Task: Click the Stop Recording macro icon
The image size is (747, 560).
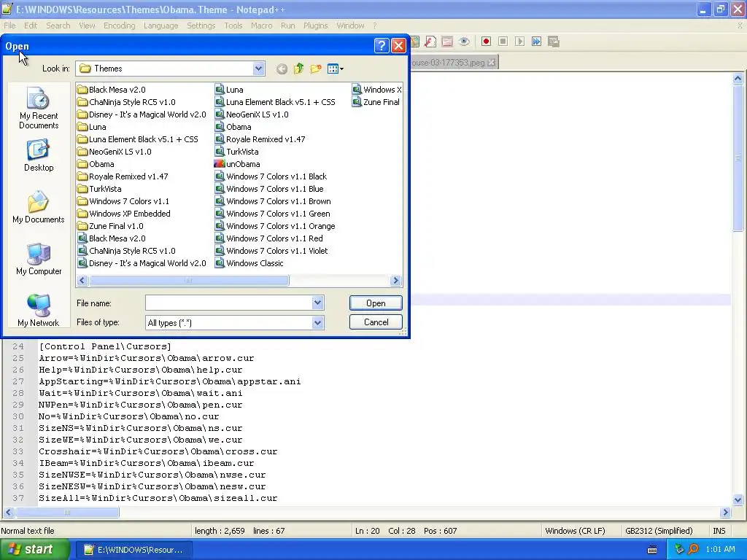Action: click(x=503, y=42)
